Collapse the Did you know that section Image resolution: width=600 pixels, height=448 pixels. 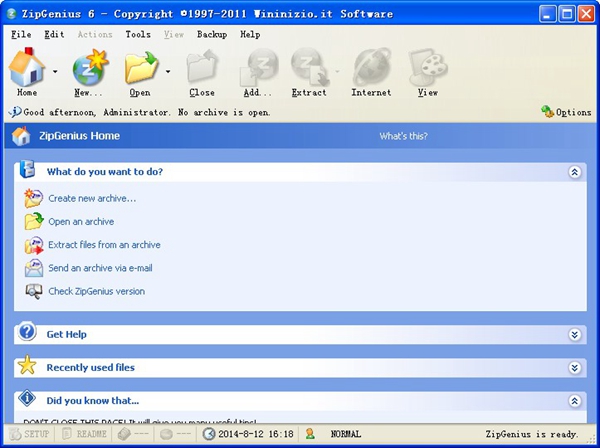(574, 401)
